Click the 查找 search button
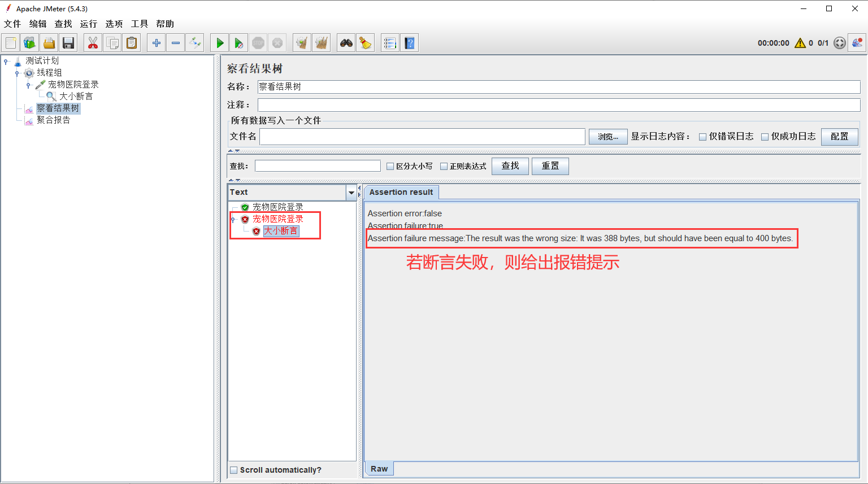This screenshot has width=868, height=484. tap(510, 166)
